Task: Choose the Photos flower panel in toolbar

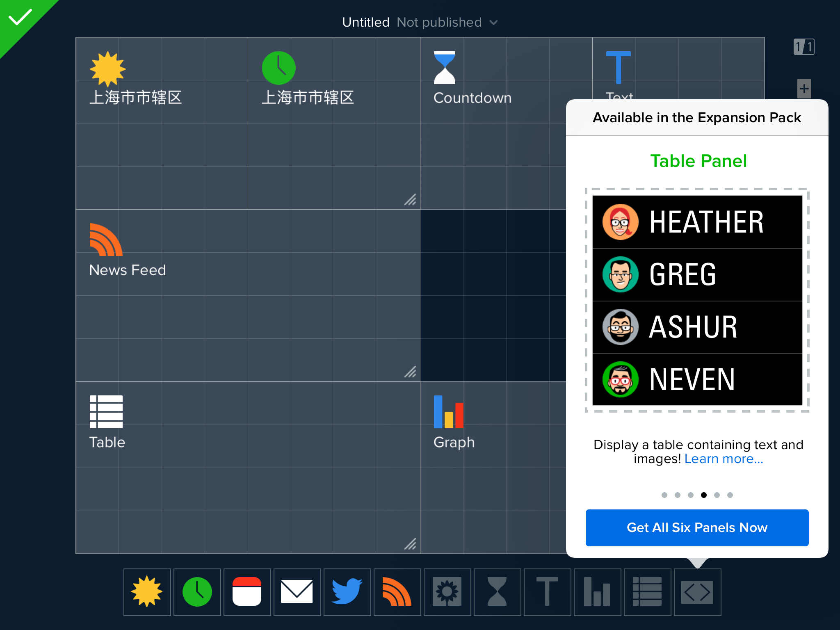Action: tap(447, 592)
